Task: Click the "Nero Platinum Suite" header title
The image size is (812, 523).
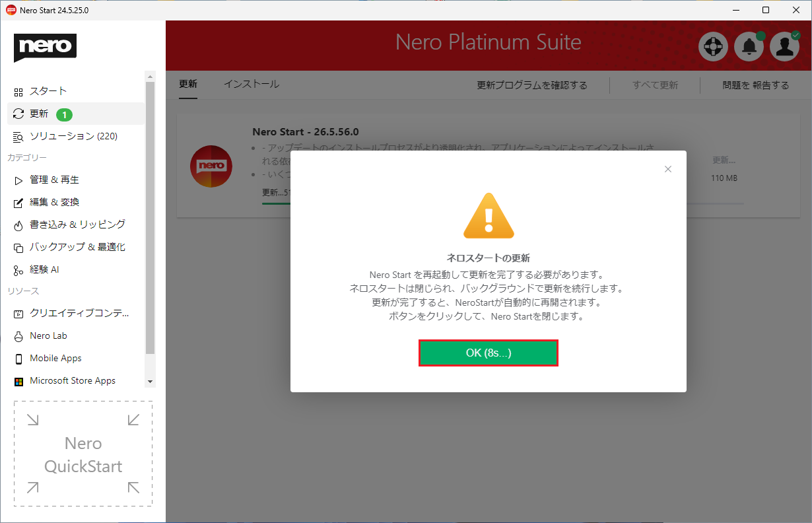Action: (x=489, y=42)
